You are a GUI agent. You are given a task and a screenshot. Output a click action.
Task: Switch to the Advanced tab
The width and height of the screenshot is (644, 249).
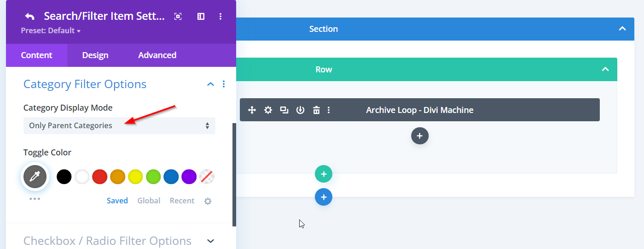coord(157,55)
